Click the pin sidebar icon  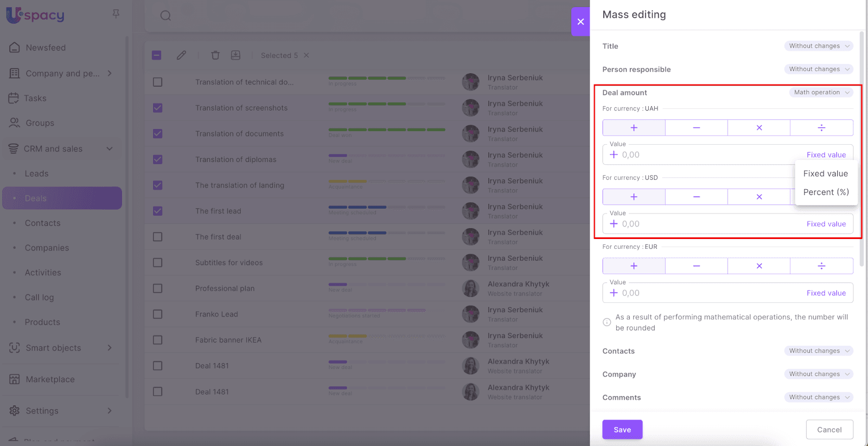tap(116, 14)
